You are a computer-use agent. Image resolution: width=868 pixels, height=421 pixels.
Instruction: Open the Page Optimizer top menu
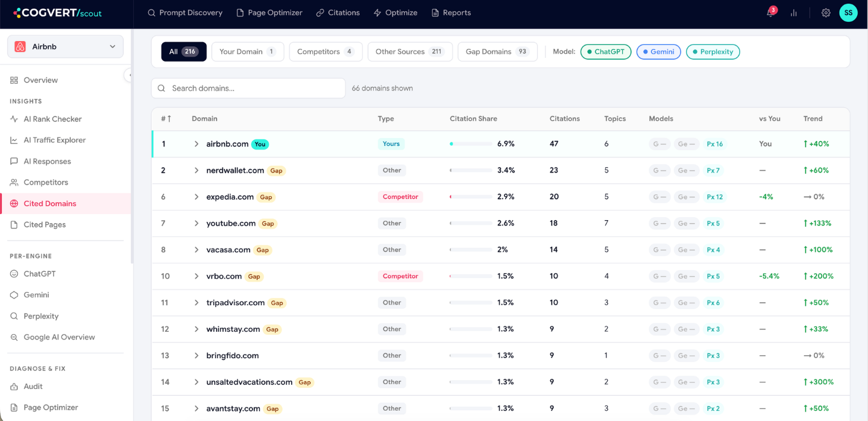269,13
